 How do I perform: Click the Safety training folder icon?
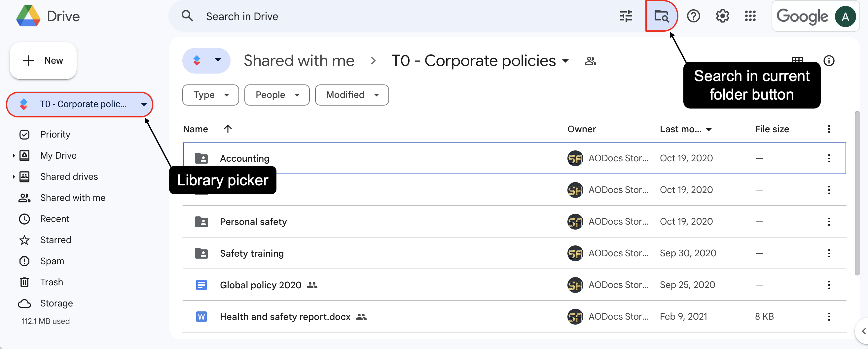pos(201,253)
